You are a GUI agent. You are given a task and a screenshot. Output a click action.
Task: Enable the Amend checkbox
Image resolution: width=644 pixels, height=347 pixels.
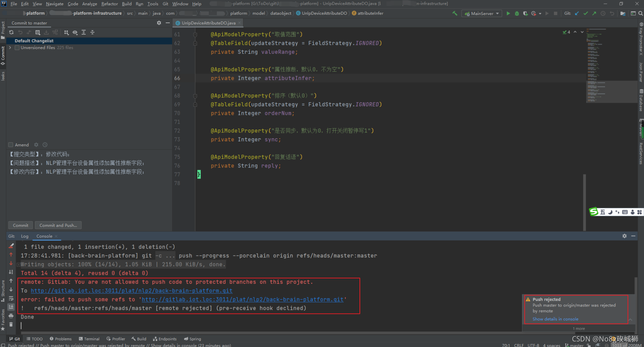(11, 145)
